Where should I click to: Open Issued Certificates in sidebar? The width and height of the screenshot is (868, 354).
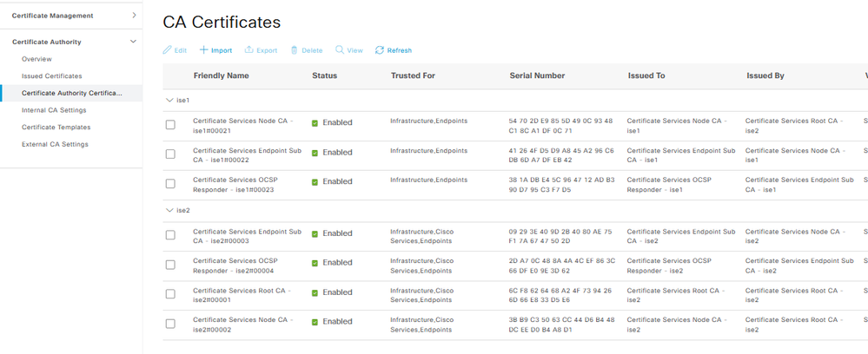click(x=51, y=76)
